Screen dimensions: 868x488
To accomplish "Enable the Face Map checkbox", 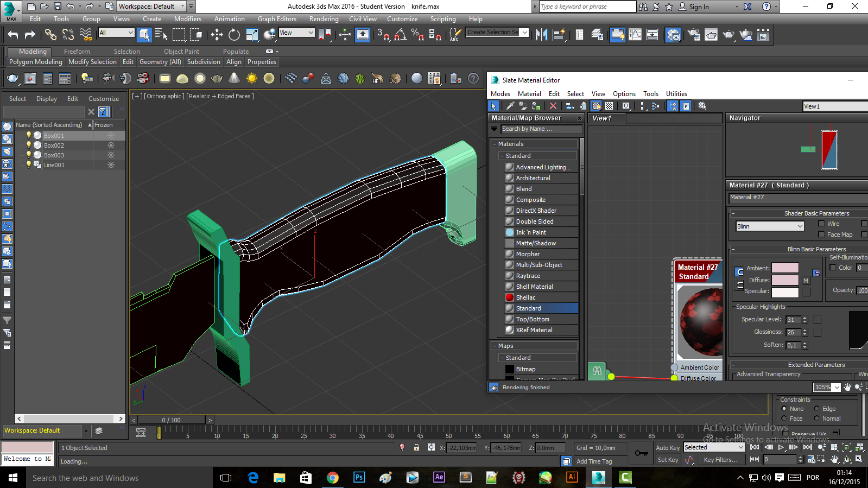I will pos(821,234).
